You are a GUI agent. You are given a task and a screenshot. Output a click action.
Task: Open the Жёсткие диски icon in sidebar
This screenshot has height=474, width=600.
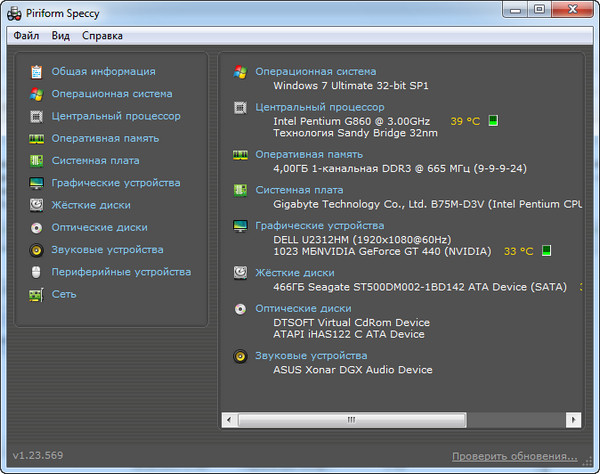tap(36, 205)
